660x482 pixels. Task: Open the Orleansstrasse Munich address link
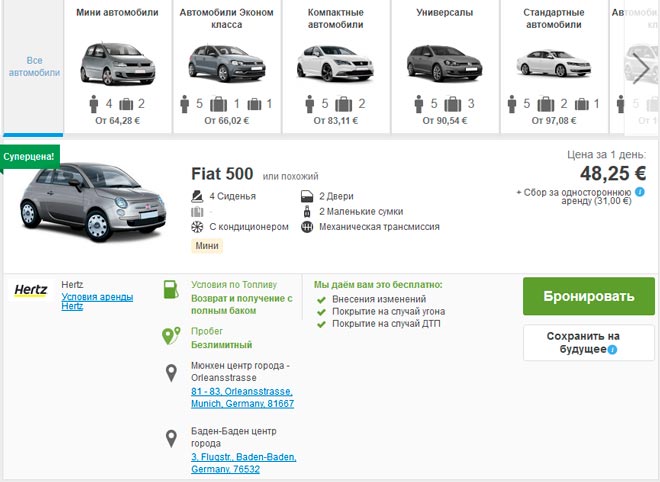click(242, 397)
